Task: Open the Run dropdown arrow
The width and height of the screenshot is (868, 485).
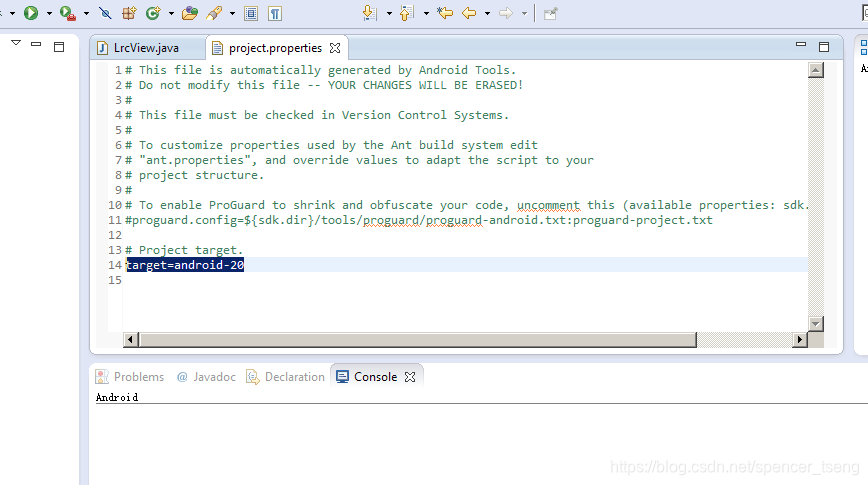Action: pos(49,13)
